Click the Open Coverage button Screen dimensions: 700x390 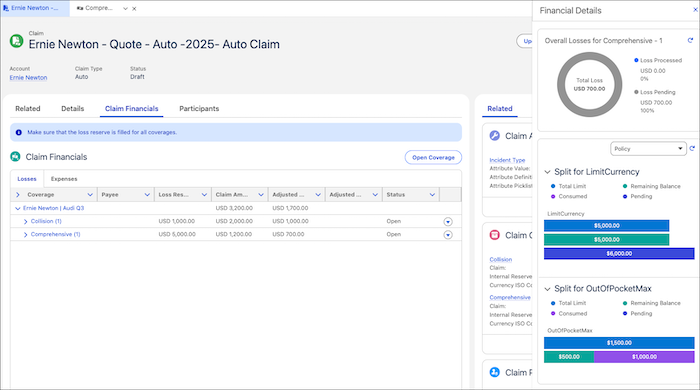pyautogui.click(x=433, y=158)
